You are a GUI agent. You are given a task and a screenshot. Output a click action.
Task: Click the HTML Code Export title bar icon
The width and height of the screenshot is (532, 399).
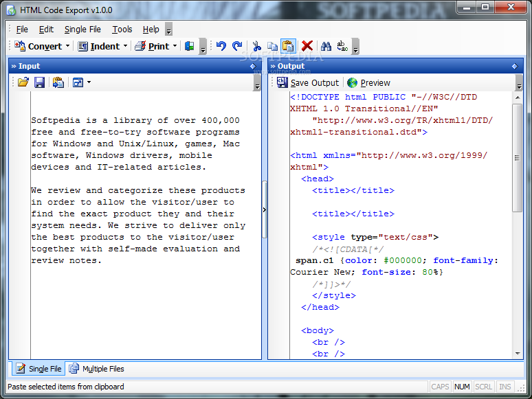12,10
